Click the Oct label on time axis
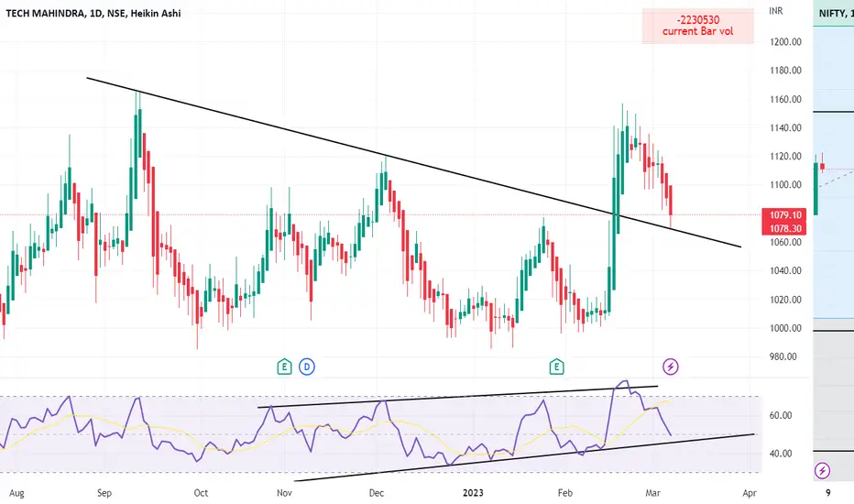The height and width of the screenshot is (504, 854). (201, 493)
